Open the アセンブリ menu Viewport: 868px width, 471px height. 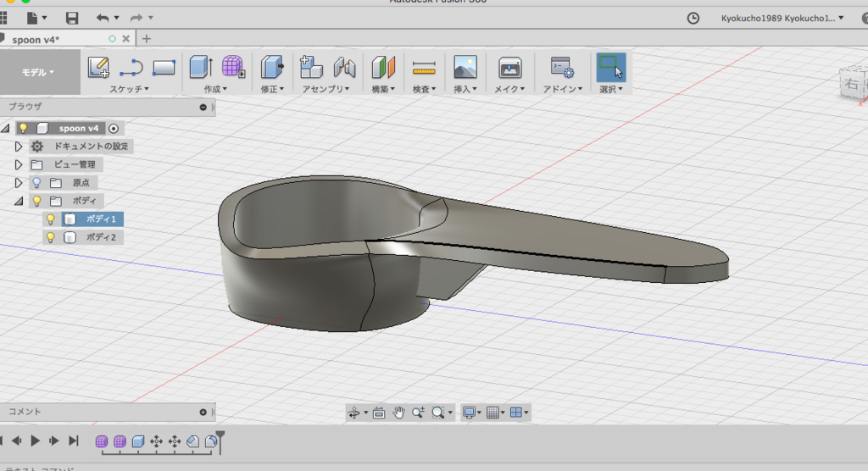coord(325,89)
